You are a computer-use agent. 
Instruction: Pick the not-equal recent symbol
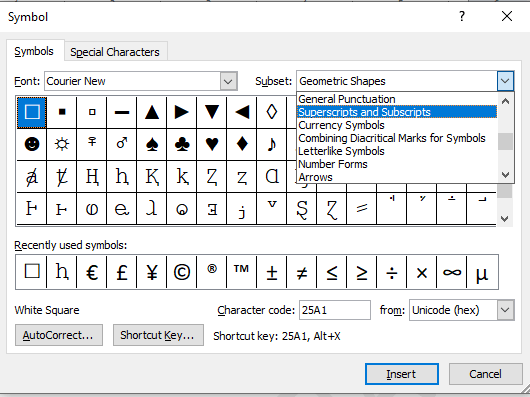[x=302, y=272]
